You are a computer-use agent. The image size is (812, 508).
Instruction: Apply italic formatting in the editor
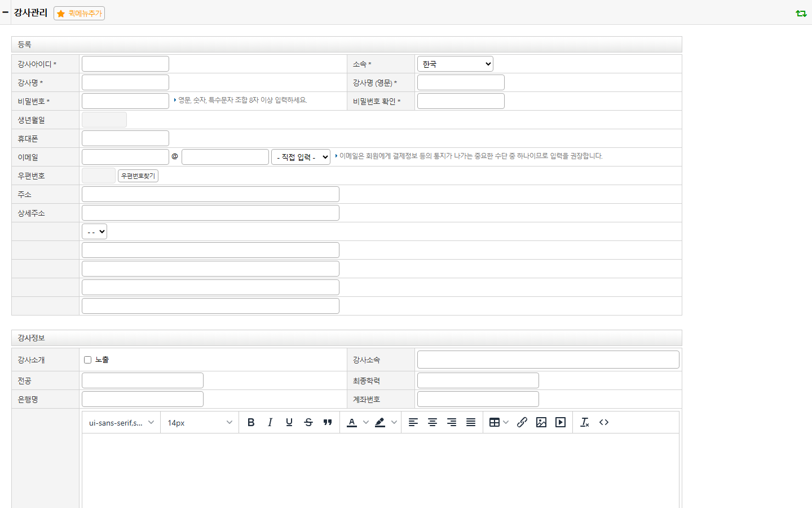(x=270, y=422)
